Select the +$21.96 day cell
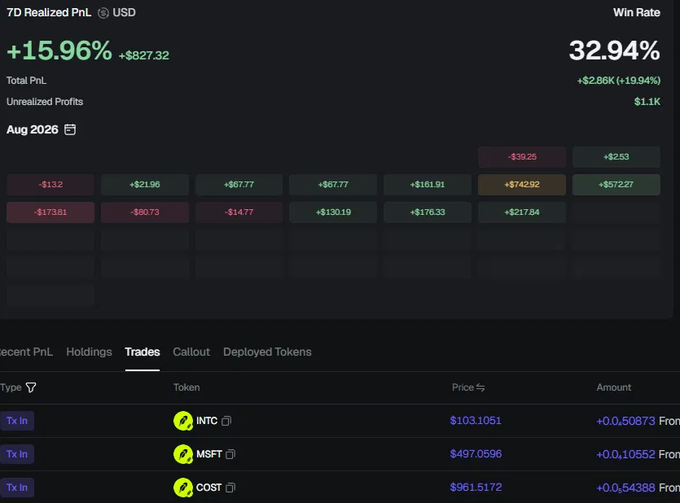680x503 pixels. tap(145, 185)
